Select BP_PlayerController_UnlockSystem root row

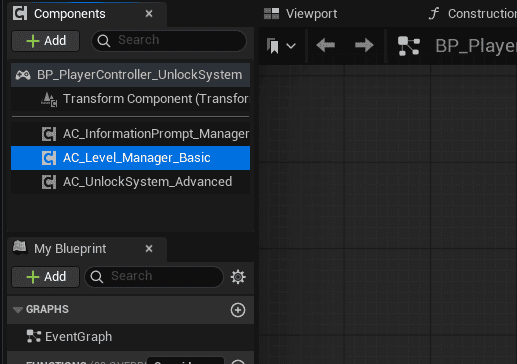tap(130, 75)
